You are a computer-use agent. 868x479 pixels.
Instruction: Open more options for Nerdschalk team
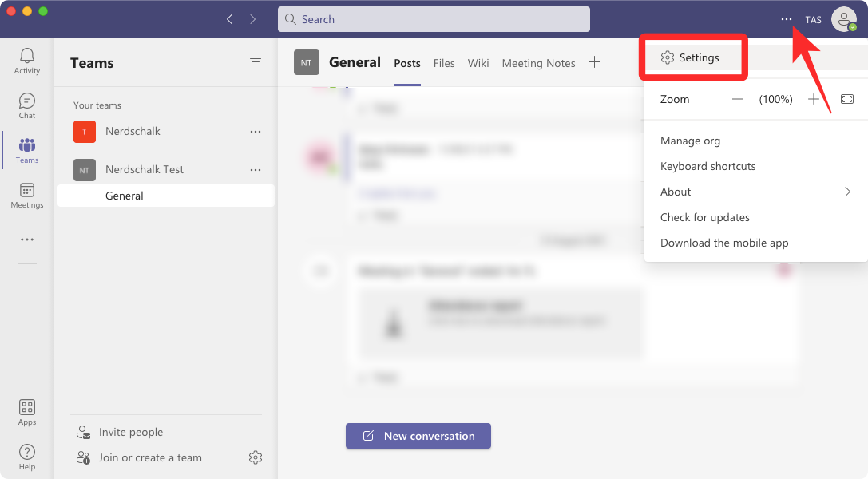coord(256,131)
